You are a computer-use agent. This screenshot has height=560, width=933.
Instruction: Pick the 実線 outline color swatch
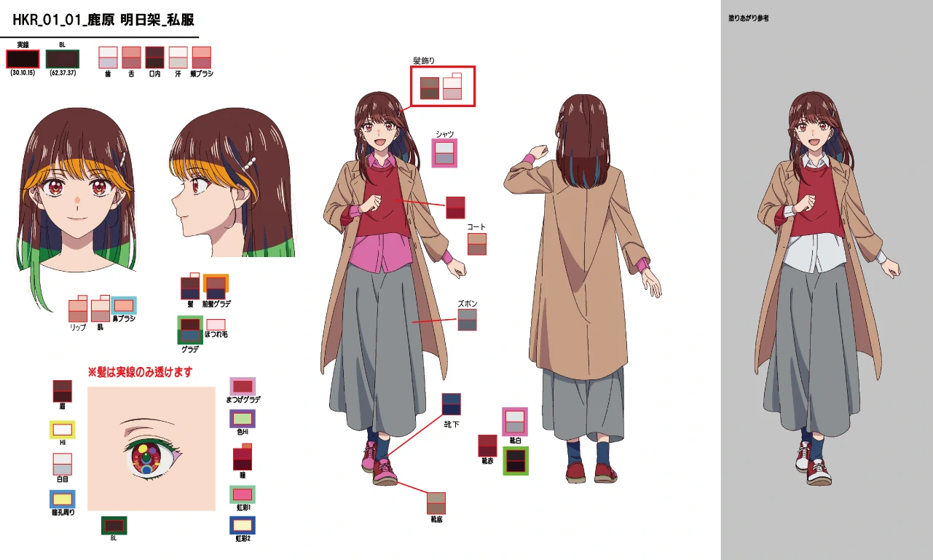point(22,59)
